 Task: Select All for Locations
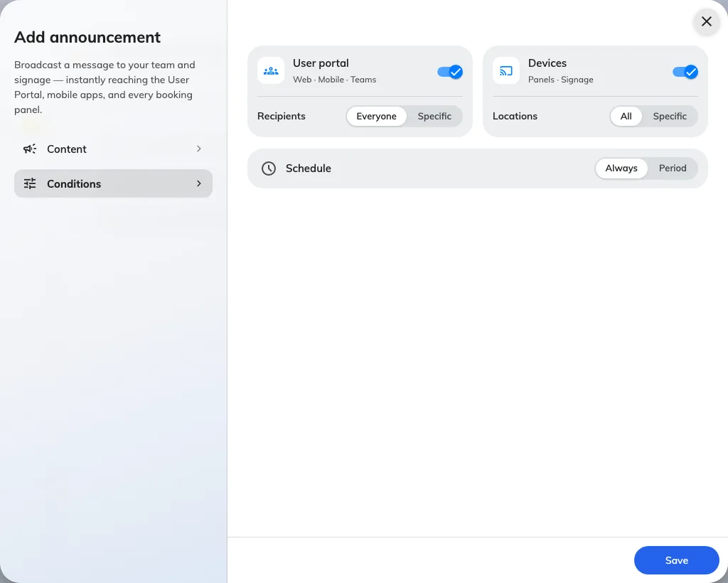coord(626,116)
